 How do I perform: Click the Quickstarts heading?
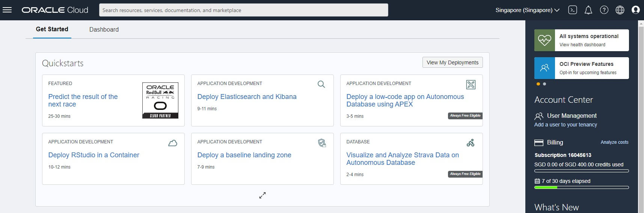(x=63, y=63)
